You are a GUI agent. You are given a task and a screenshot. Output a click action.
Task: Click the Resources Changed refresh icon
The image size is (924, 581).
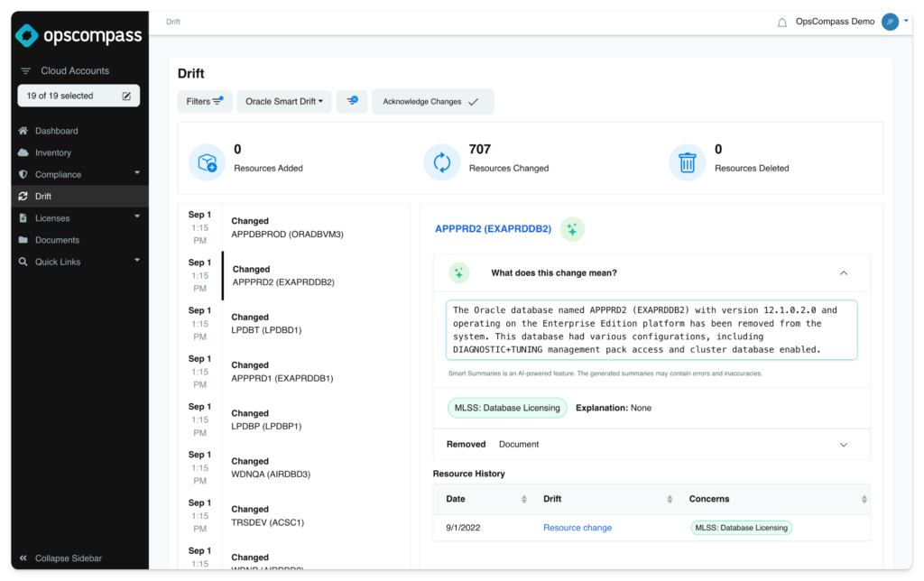point(442,162)
